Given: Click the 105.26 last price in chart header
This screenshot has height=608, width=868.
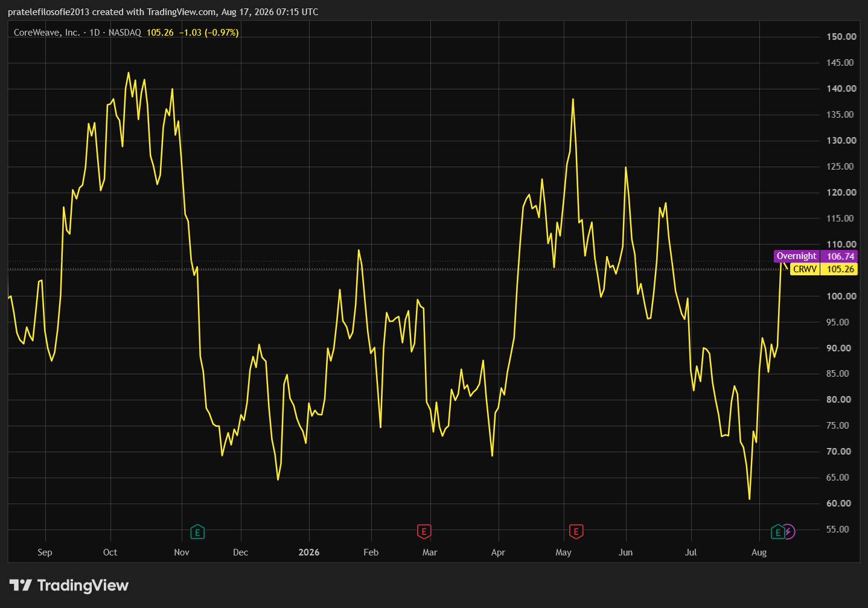Looking at the screenshot, I should tap(160, 33).
